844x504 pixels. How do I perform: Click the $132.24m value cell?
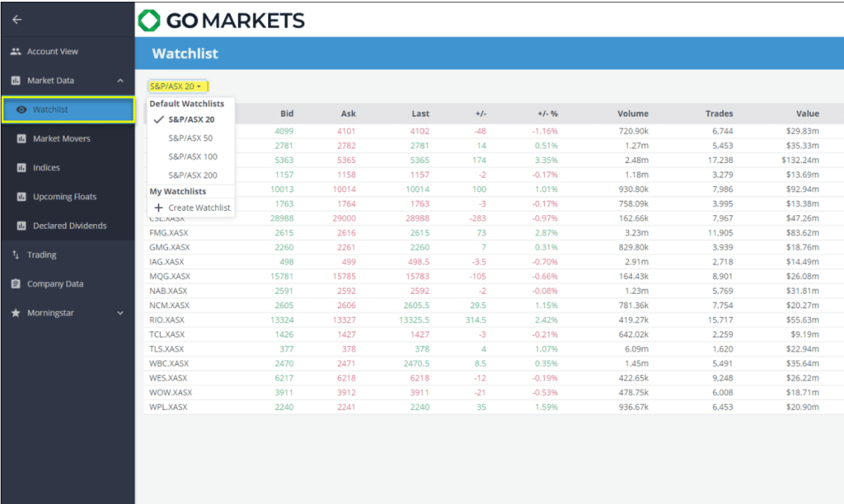[x=800, y=161]
